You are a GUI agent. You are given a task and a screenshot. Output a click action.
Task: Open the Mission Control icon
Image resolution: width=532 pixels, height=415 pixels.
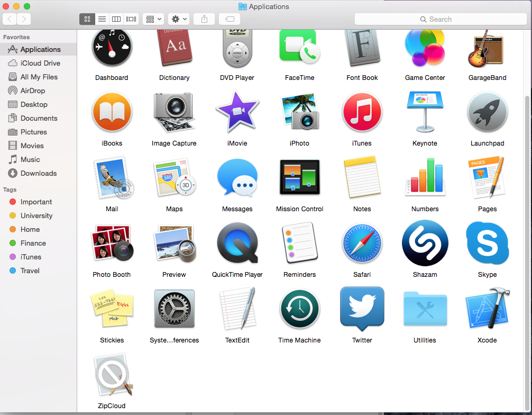click(x=300, y=177)
